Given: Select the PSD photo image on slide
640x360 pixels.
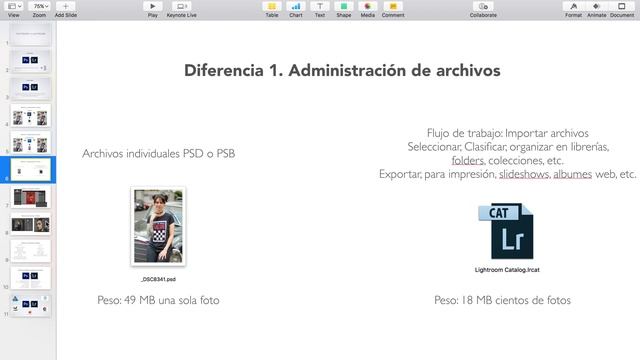Looking at the screenshot, I should pos(158,227).
